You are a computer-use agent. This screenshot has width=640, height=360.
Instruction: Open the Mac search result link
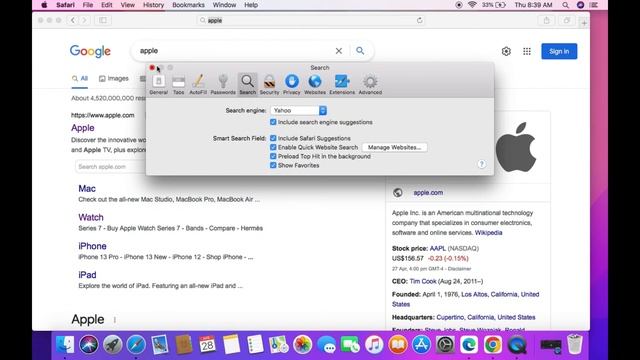[87, 189]
